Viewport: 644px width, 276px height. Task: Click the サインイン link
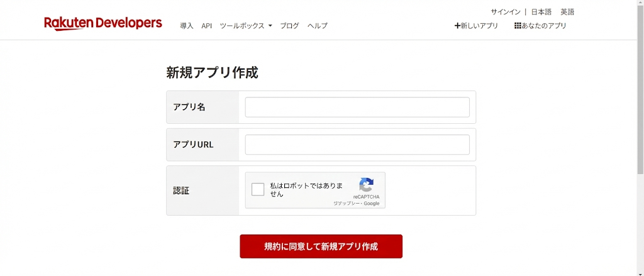[x=505, y=12]
